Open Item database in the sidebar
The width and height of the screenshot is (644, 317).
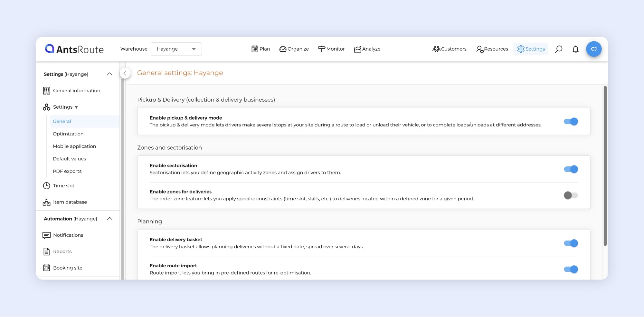tap(70, 202)
